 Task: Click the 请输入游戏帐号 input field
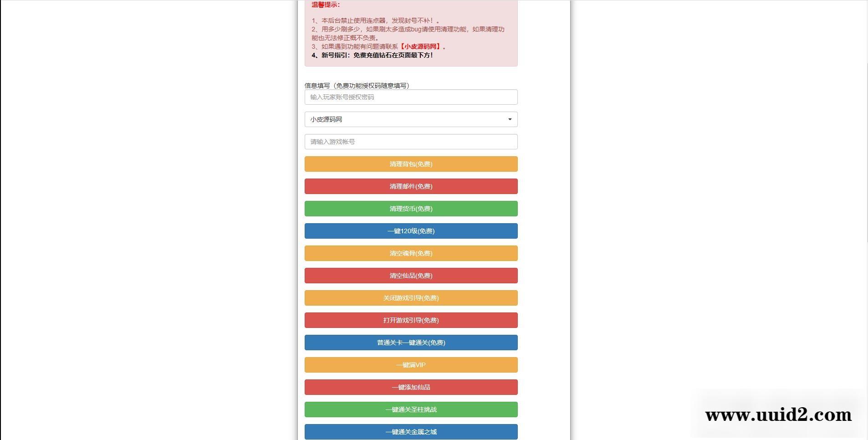coord(411,142)
